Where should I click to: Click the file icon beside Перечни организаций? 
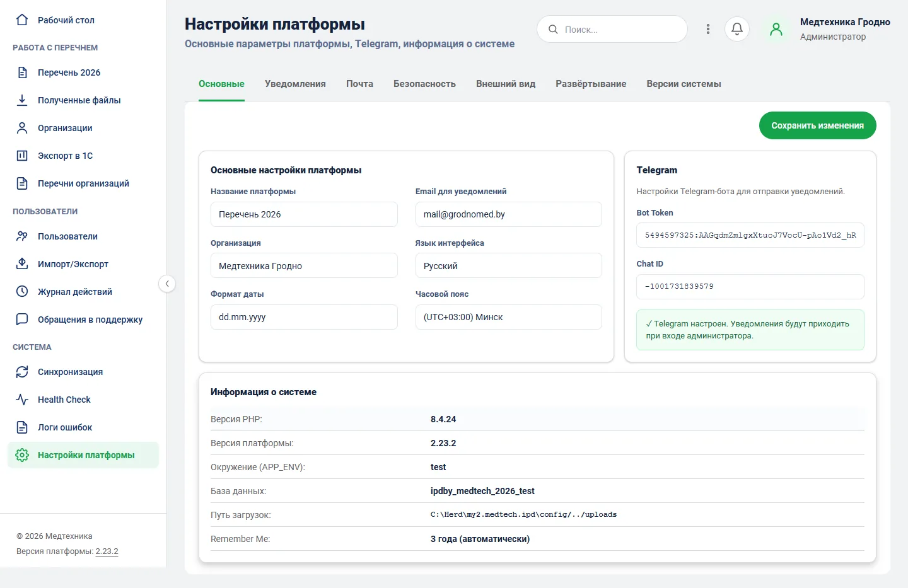coord(22,183)
